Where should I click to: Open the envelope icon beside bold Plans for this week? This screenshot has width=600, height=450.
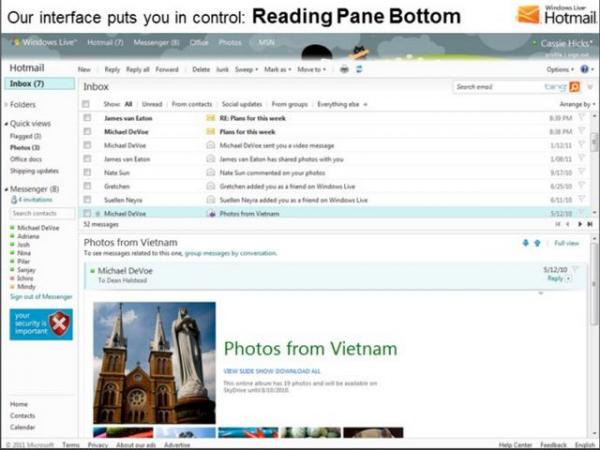pyautogui.click(x=211, y=132)
